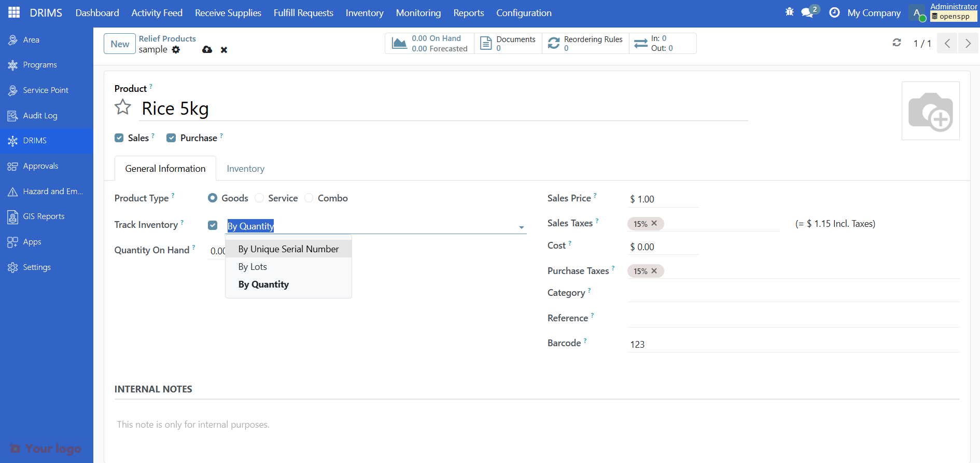Screen dimensions: 980x463
Task: Open DRIMS in the sidebar
Action: click(x=47, y=141)
